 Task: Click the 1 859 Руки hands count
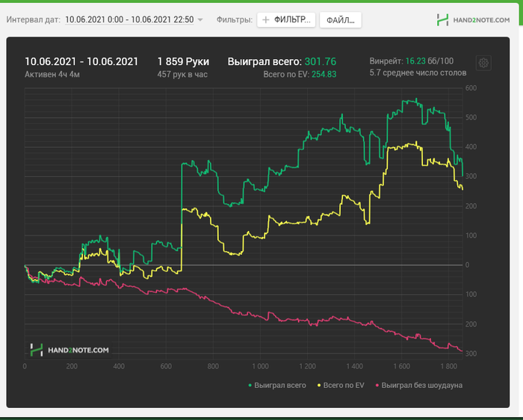[x=183, y=62]
